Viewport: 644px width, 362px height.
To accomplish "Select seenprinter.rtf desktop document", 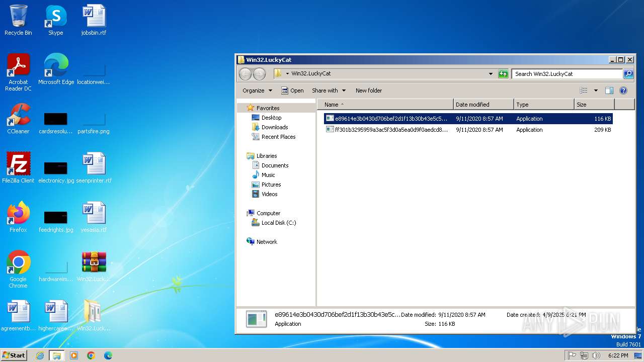I will (x=94, y=167).
